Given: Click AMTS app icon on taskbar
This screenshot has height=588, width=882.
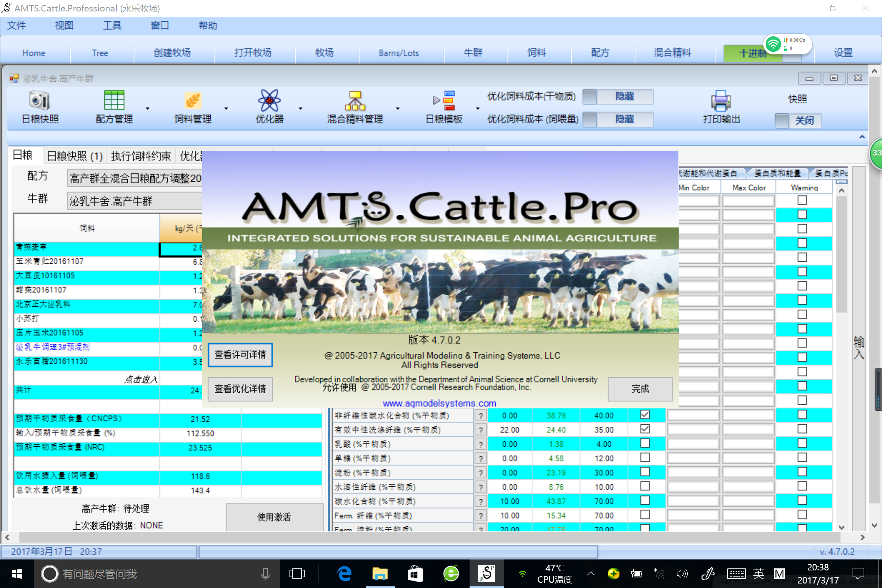Looking at the screenshot, I should click(x=487, y=574).
